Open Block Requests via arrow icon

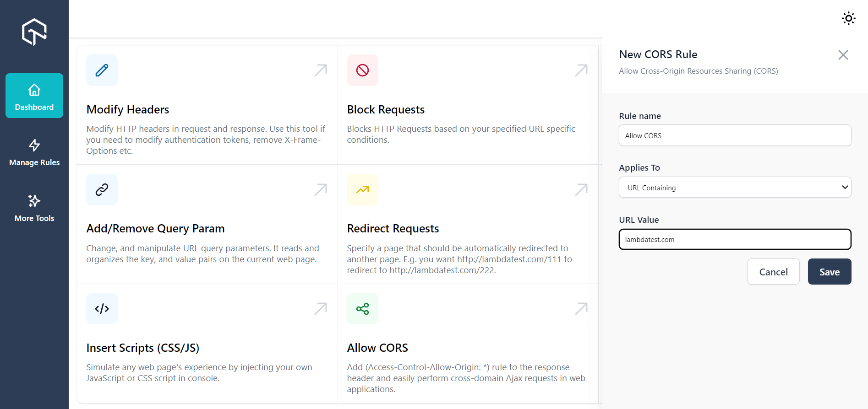pyautogui.click(x=581, y=70)
